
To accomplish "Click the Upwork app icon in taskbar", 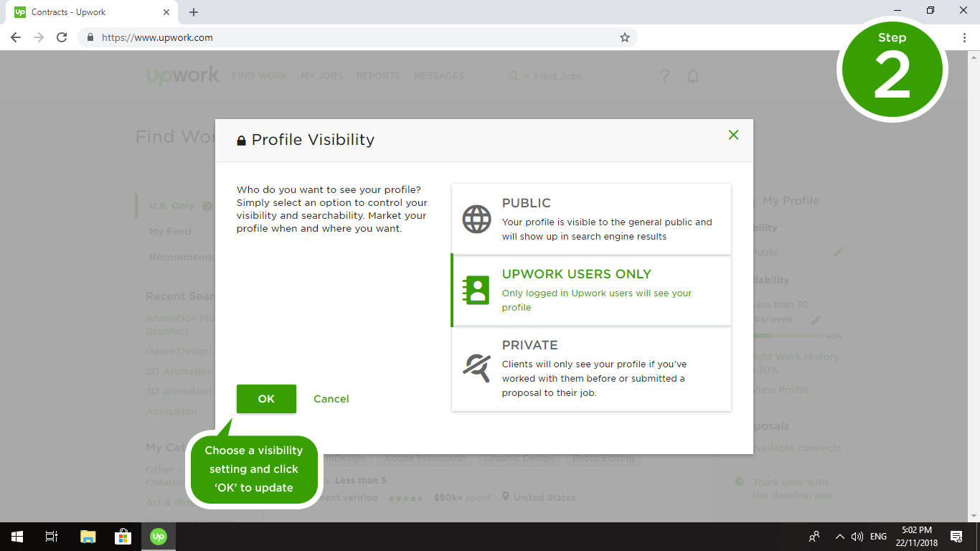I will point(158,537).
